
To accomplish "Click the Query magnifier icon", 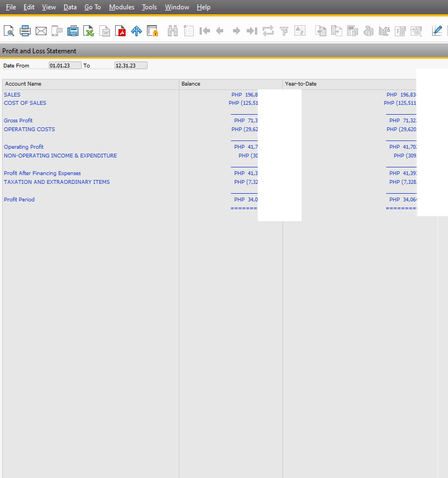I will [x=416, y=31].
